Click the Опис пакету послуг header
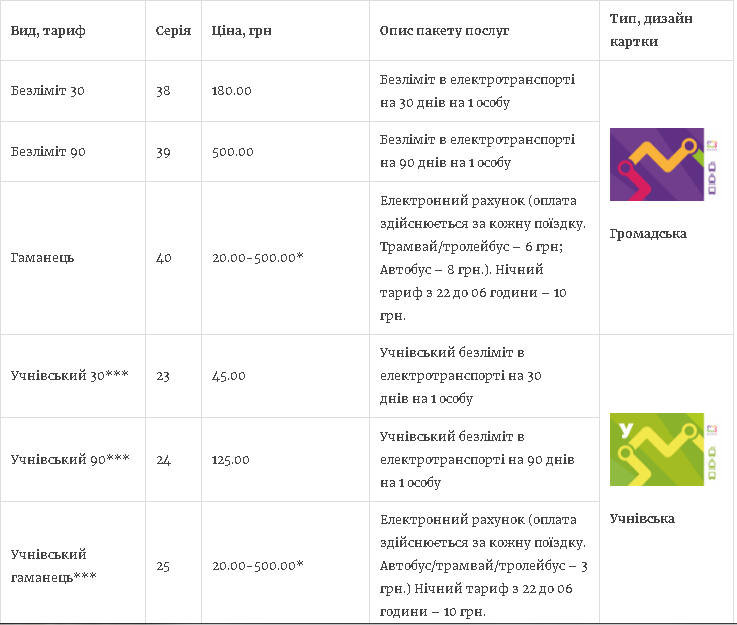The width and height of the screenshot is (737, 625). point(444,31)
